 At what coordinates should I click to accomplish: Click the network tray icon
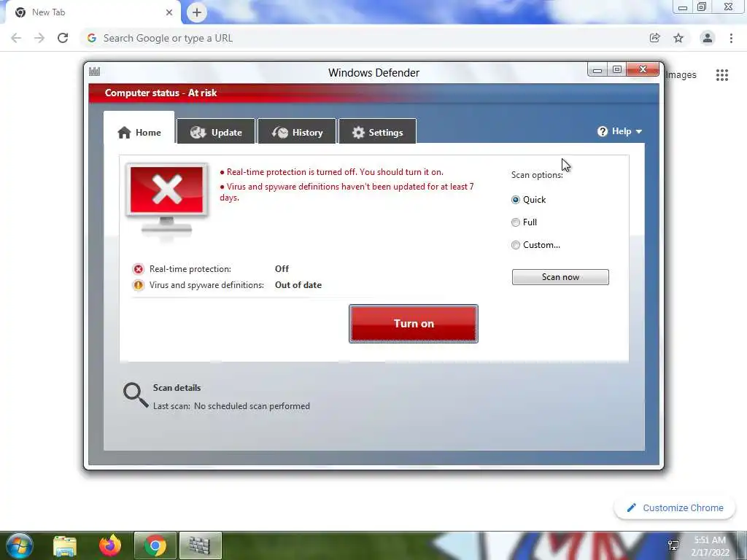[673, 545]
